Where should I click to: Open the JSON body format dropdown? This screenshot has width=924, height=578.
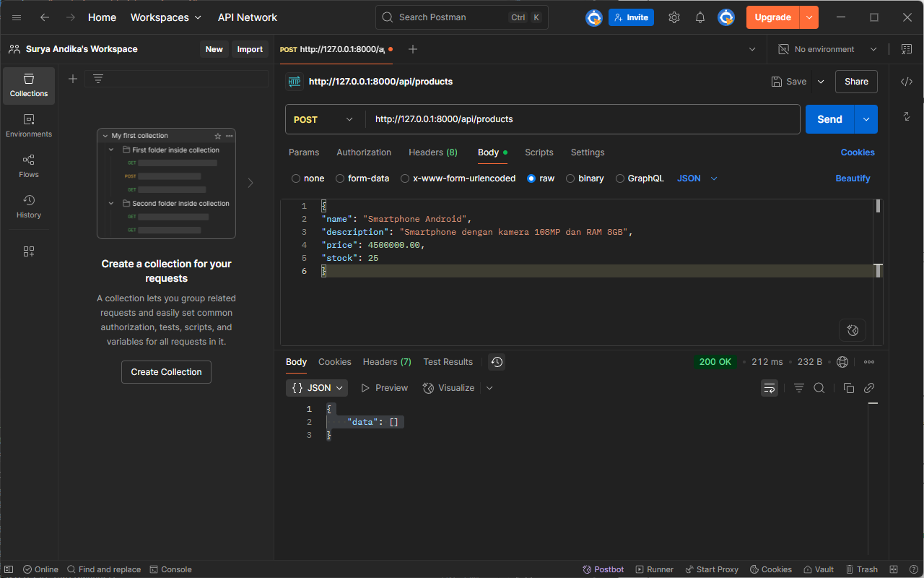697,178
